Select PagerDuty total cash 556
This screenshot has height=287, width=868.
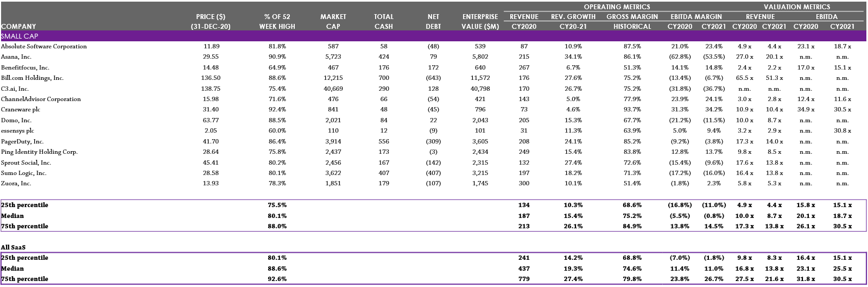click(x=384, y=141)
